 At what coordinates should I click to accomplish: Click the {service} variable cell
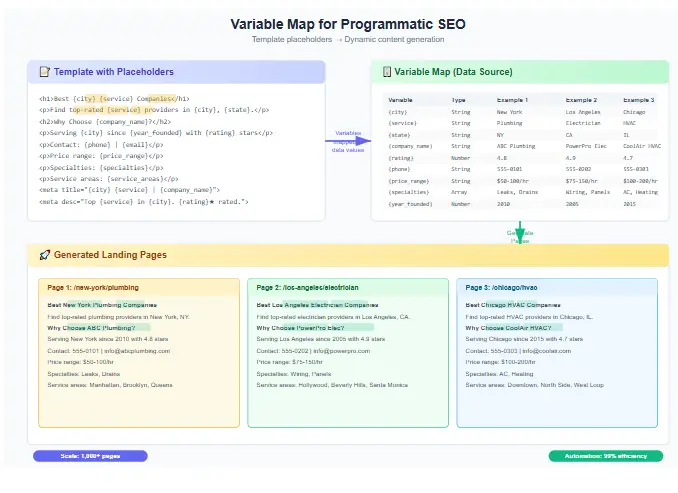403,123
